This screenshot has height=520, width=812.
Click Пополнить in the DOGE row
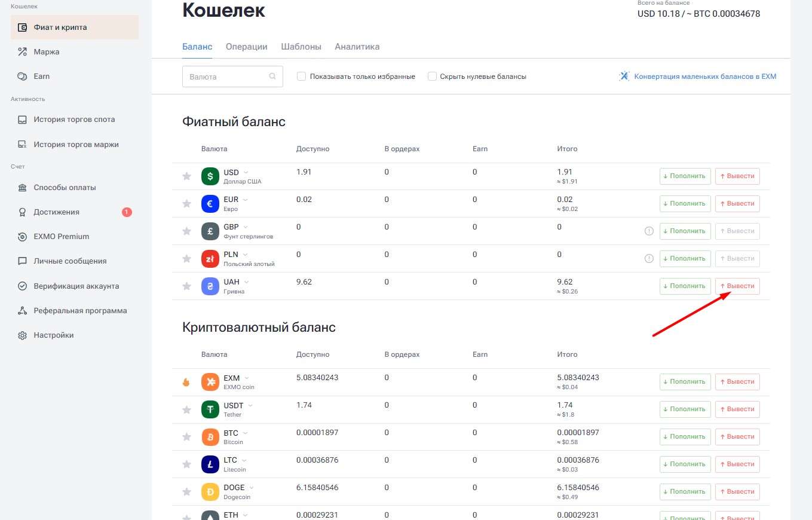coord(685,492)
